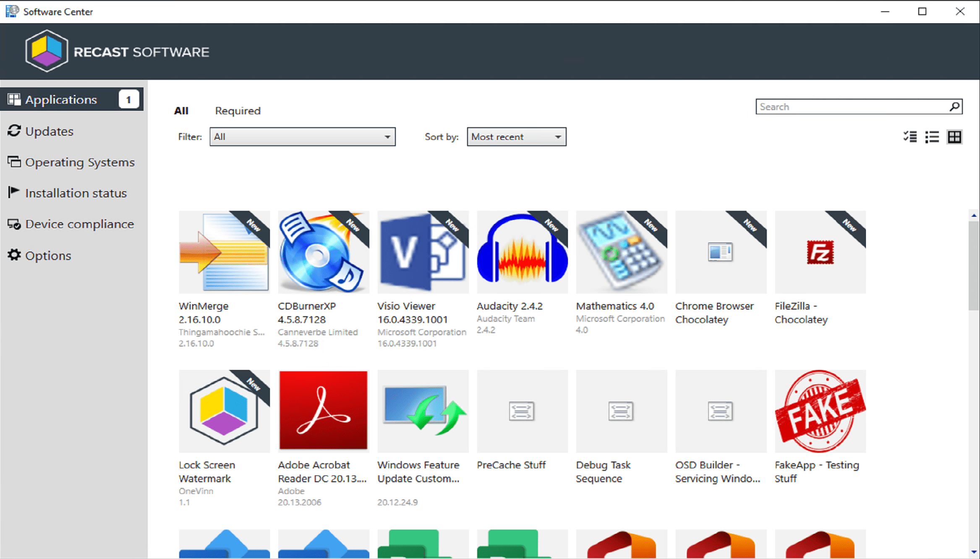Go to Installation status section
Viewport: 980px width, 559px height.
[76, 193]
